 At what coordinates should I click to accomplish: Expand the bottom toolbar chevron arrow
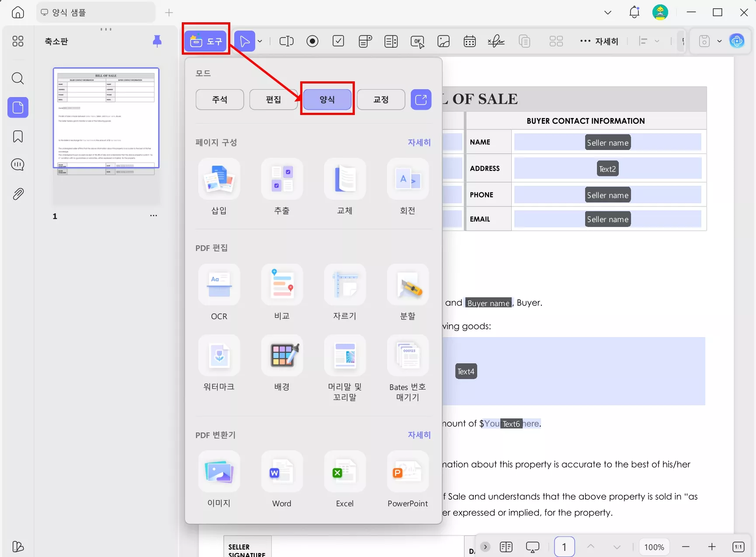point(485,547)
